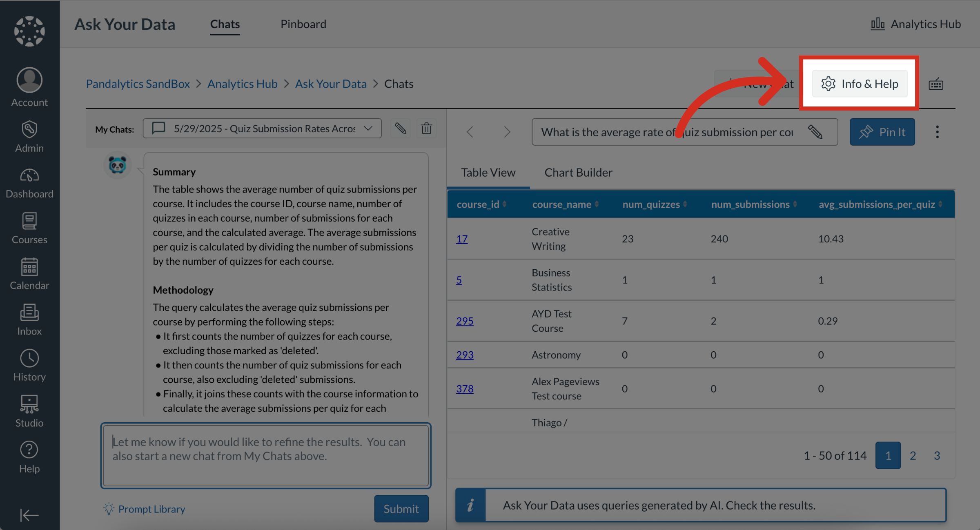The height and width of the screenshot is (530, 980).
Task: Open course id 378 link
Action: pyautogui.click(x=465, y=388)
